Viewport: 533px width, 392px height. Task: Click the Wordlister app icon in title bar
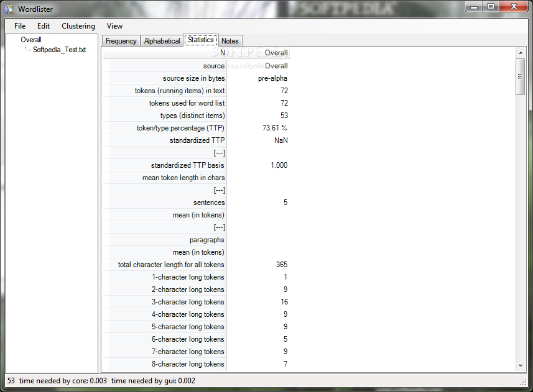[x=9, y=9]
